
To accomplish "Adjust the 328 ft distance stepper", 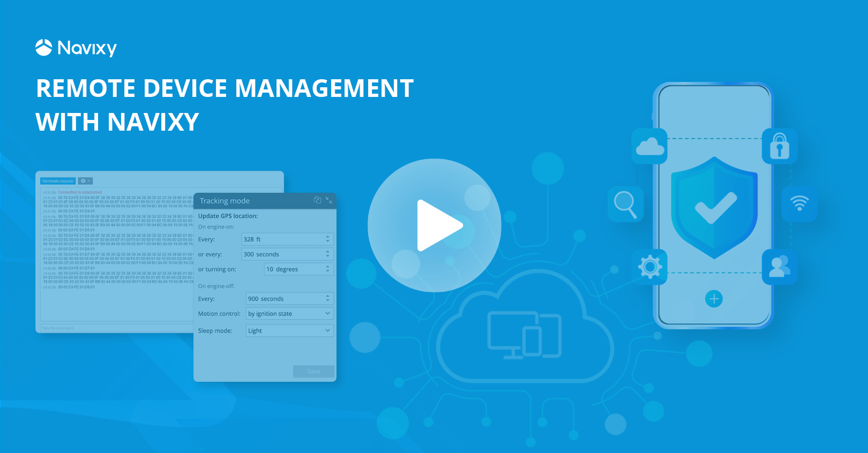I will [x=328, y=239].
